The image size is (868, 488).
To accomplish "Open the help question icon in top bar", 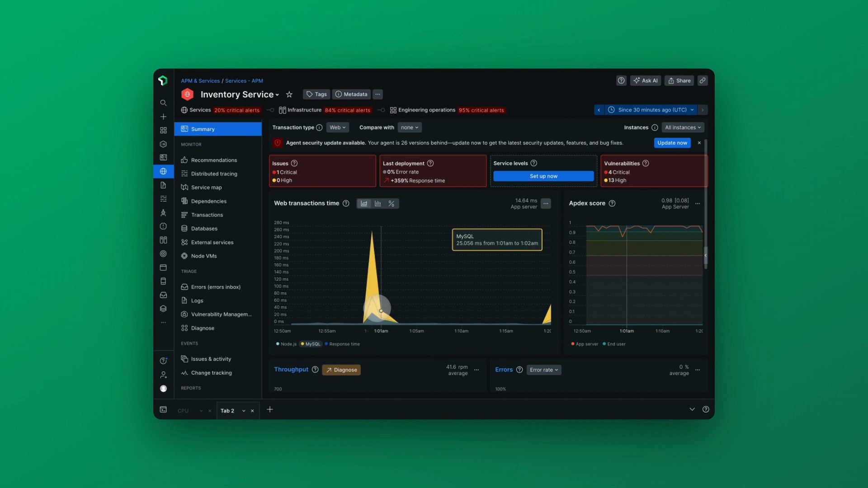I will tap(621, 80).
